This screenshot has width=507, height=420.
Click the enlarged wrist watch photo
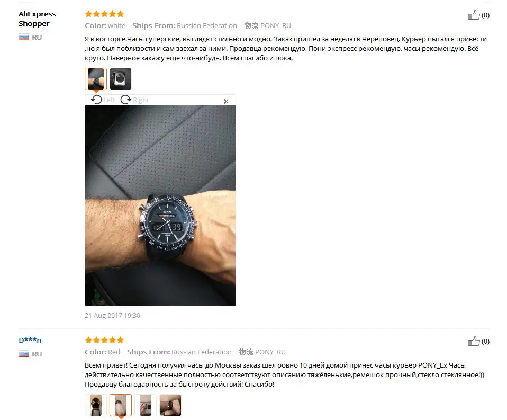coord(160,205)
